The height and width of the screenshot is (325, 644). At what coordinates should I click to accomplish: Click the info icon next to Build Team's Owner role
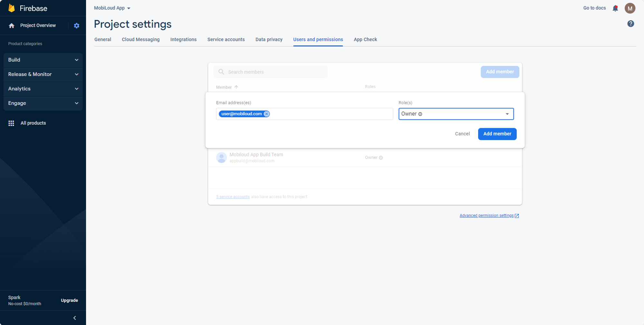[x=381, y=158]
